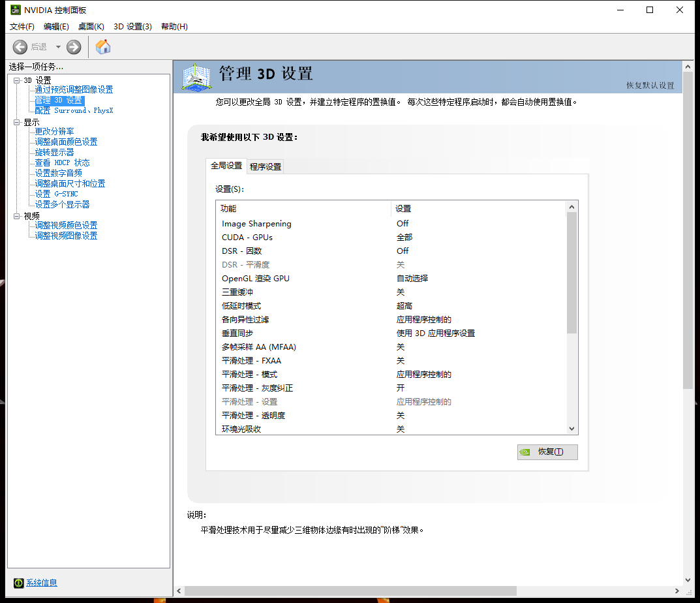Click the back navigation arrow
Viewport: 700px width, 603px height.
coord(20,46)
